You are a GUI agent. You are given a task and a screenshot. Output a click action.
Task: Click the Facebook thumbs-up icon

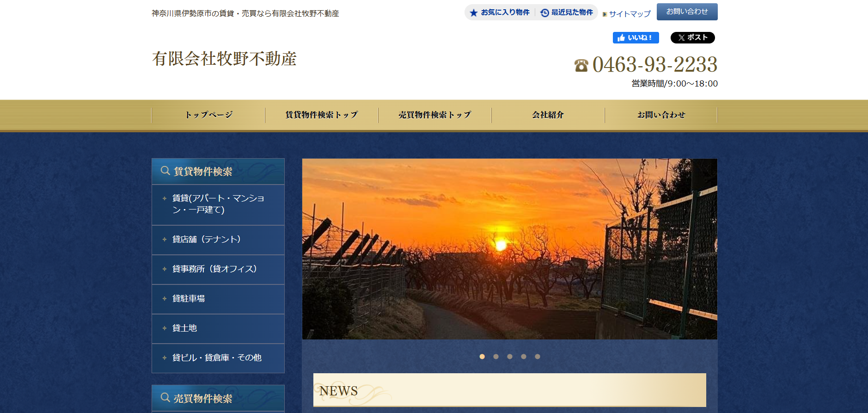(621, 38)
